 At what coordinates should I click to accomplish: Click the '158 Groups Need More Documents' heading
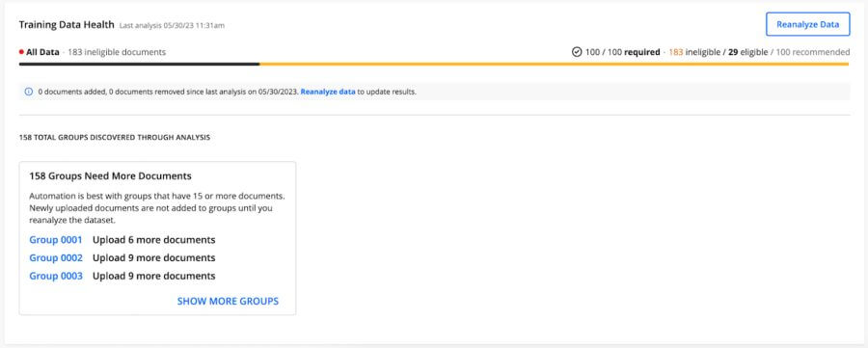(x=110, y=176)
